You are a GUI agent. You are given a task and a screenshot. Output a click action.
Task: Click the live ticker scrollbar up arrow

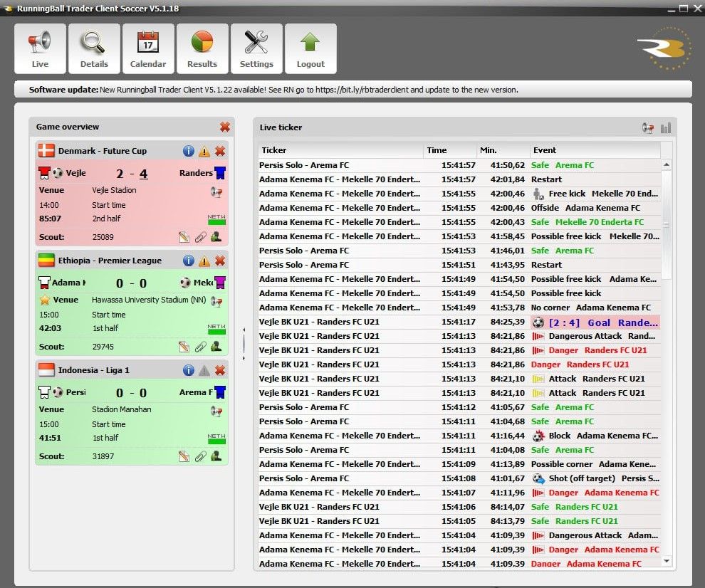click(x=667, y=165)
